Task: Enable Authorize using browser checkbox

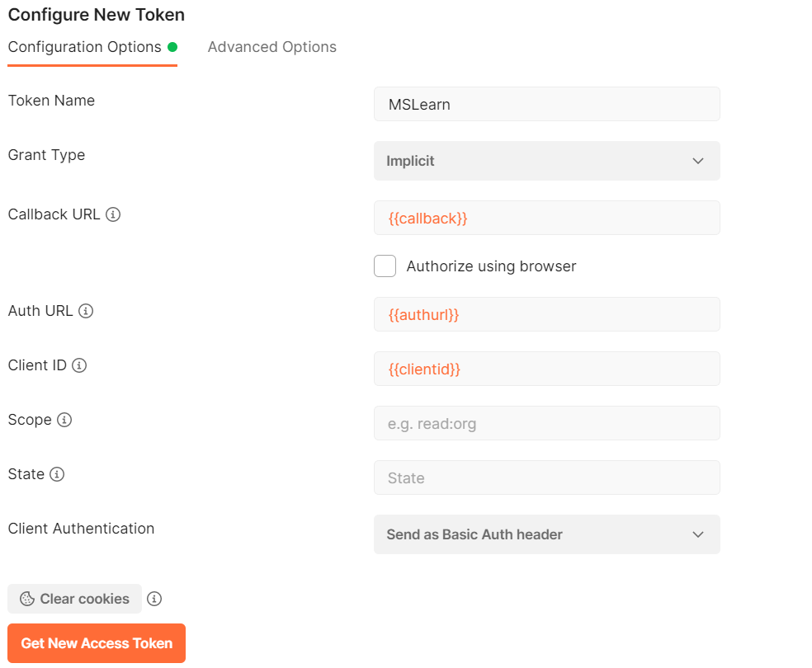Action: click(x=385, y=266)
